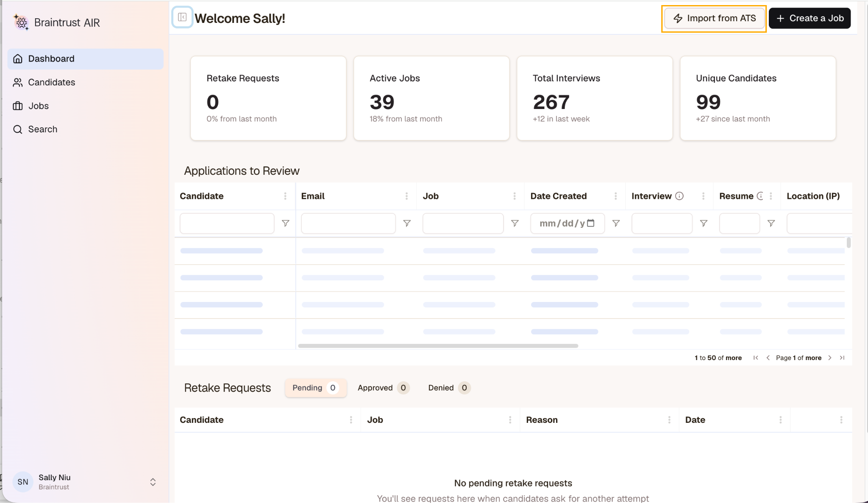Click the Location (IP) filter field
This screenshot has height=503, width=868.
(x=819, y=223)
